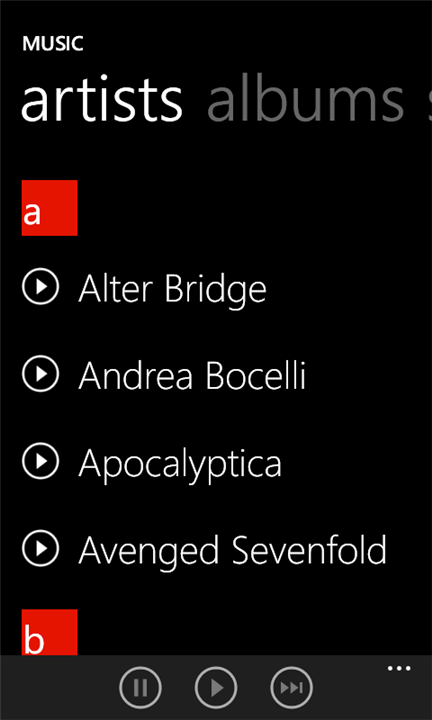Click the play button in app bar

coord(216,687)
